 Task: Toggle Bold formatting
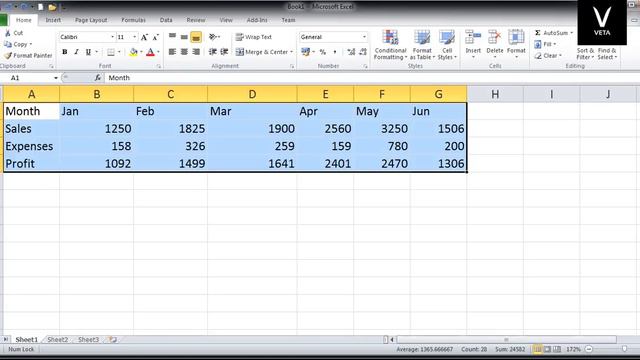click(x=64, y=52)
